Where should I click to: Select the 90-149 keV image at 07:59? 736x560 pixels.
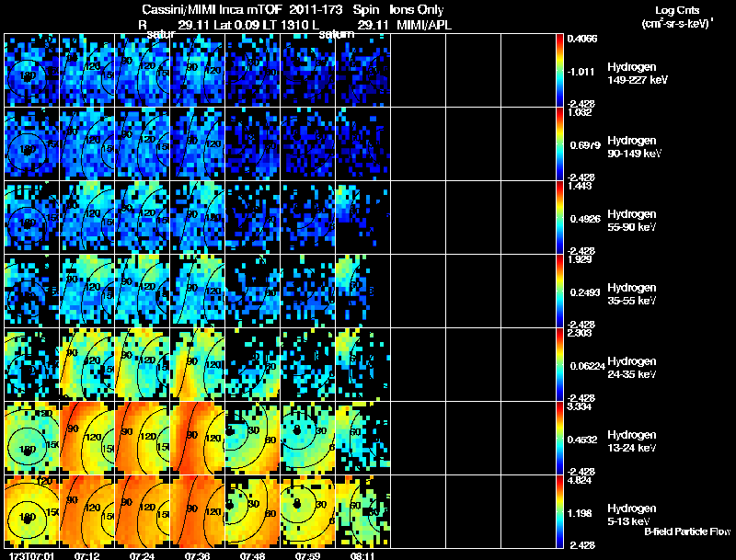[x=308, y=144]
